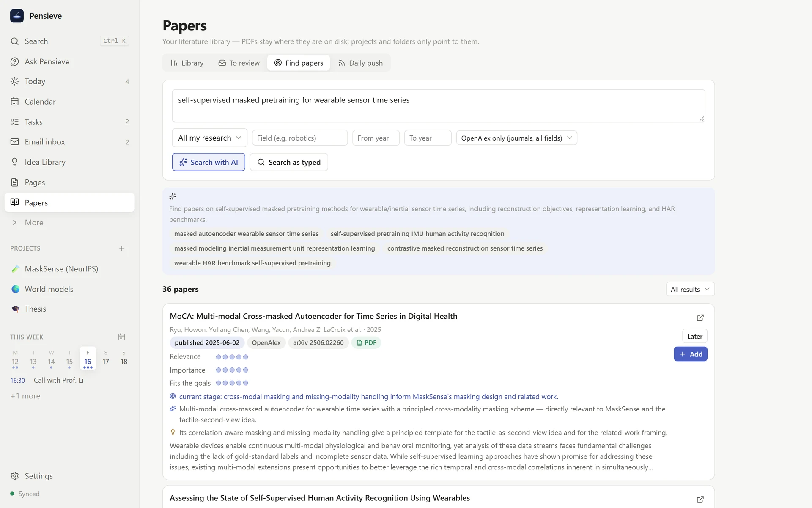Expand the More sidebar section
812x508 pixels.
69,222
